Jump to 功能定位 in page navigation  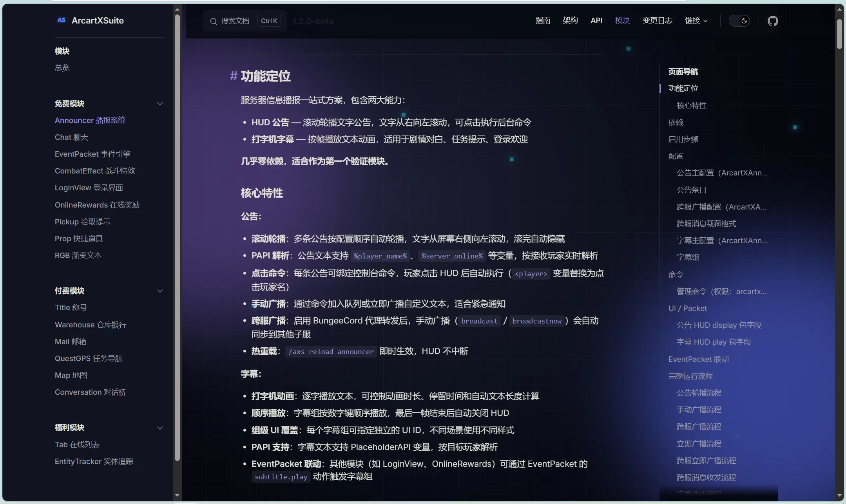coord(683,88)
